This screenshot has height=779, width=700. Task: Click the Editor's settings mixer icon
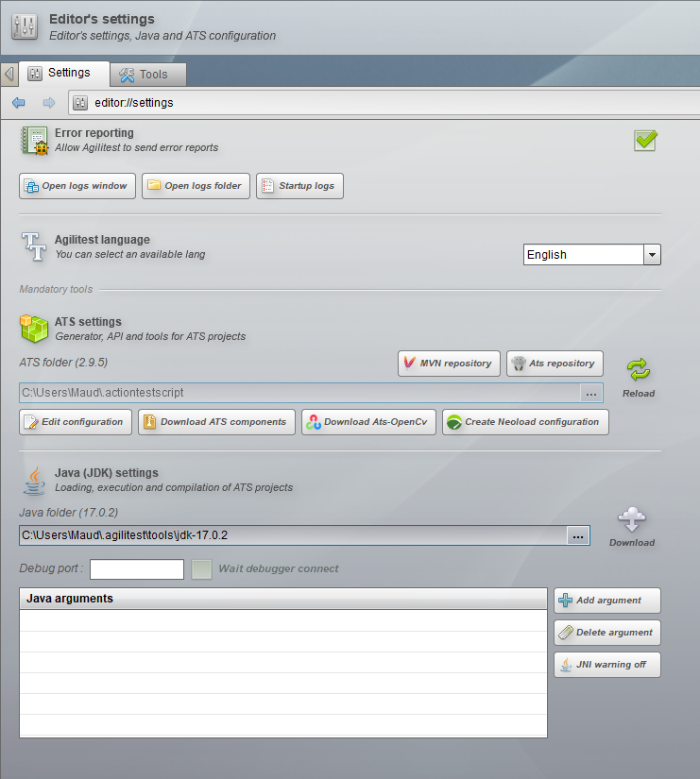pos(25,26)
